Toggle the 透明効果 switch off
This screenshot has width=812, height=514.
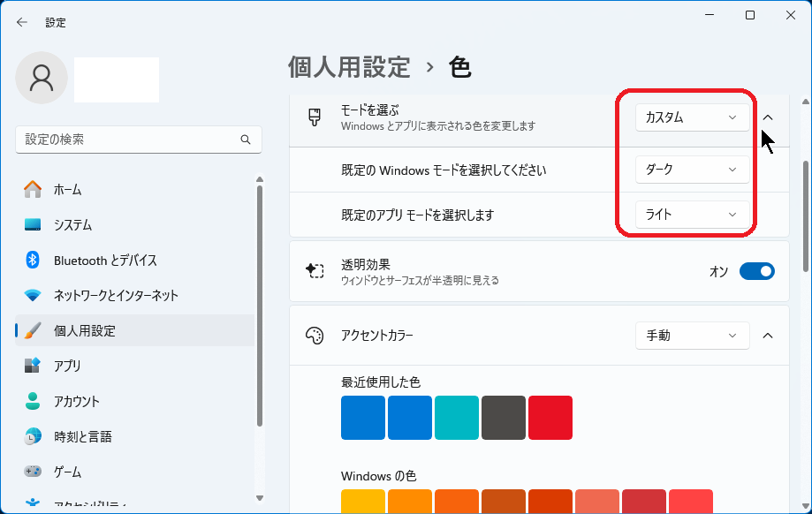(x=756, y=271)
